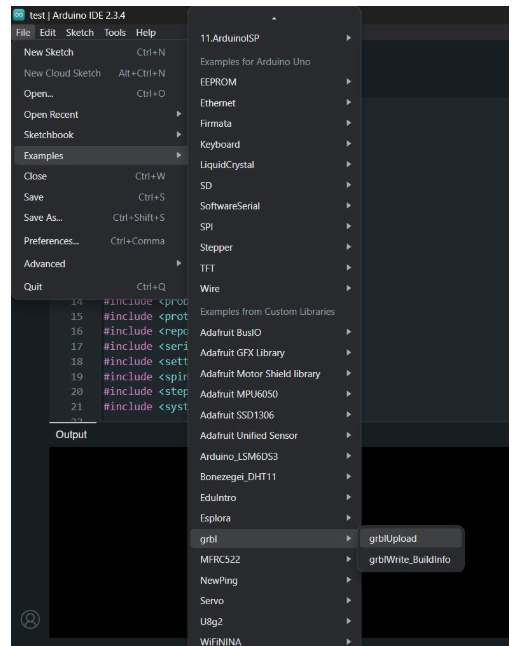The height and width of the screenshot is (646, 513).
Task: Expand the Sketchbook submenu
Action: coord(101,135)
